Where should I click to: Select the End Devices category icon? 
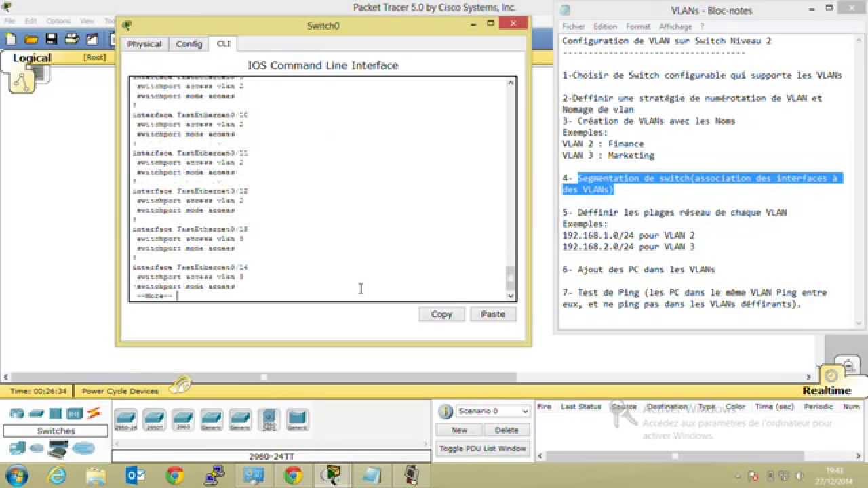(17, 448)
